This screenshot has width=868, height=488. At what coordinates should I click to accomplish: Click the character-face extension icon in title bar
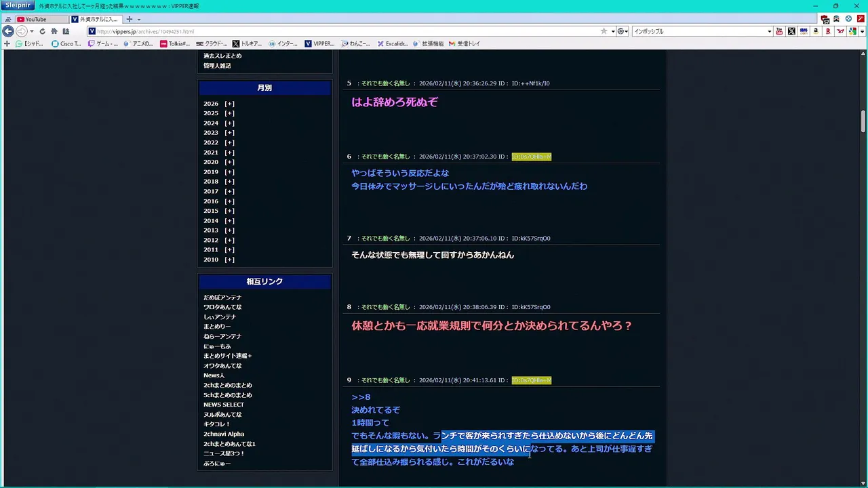pyautogui.click(x=837, y=19)
